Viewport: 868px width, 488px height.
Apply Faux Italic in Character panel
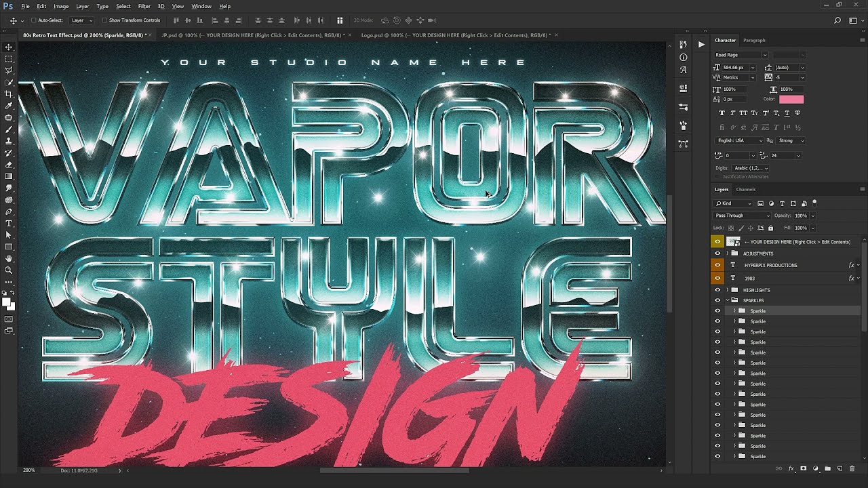732,113
